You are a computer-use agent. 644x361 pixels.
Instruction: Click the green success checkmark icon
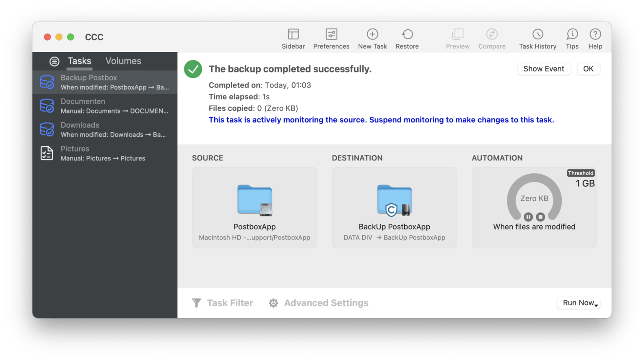coord(193,69)
